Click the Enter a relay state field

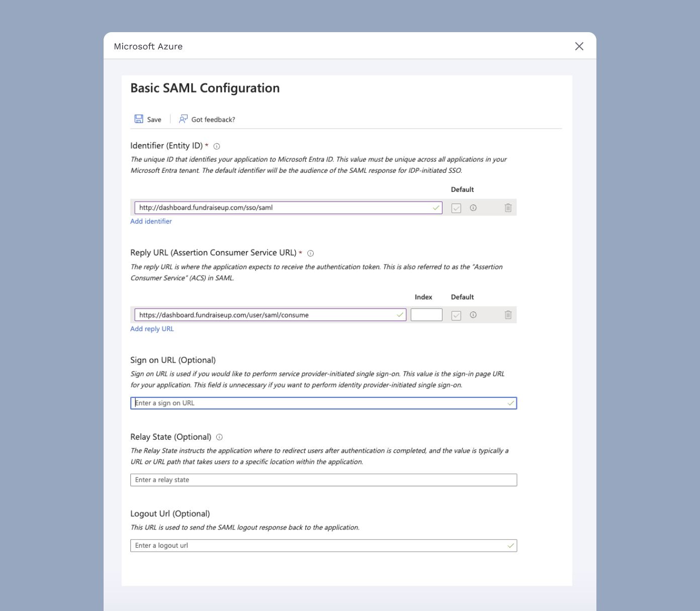(x=323, y=480)
